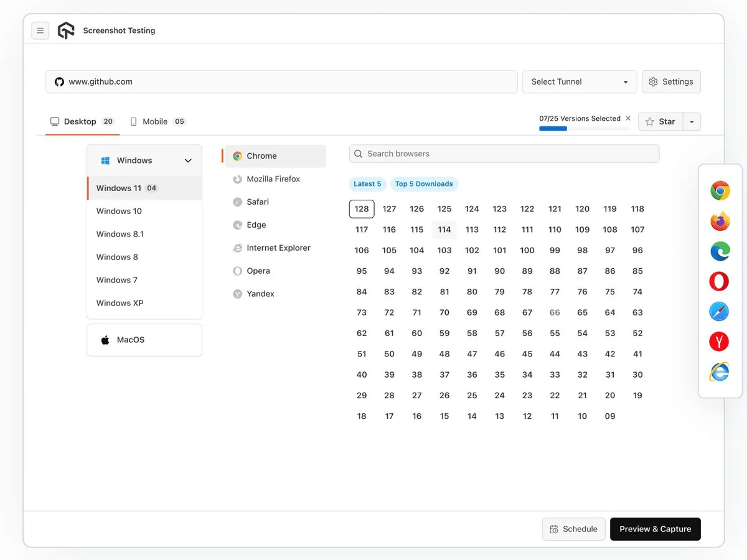Select Chrome version 73

tap(362, 312)
